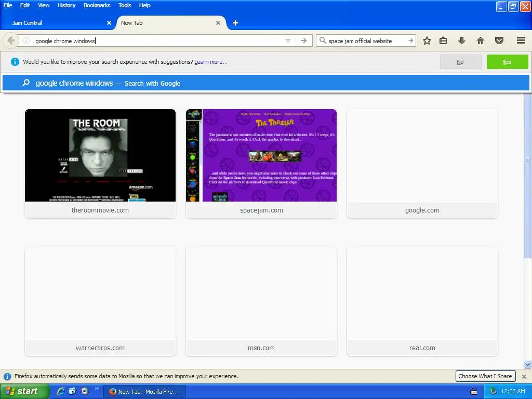Open the Edit menu
532x399 pixels.
[25, 5]
